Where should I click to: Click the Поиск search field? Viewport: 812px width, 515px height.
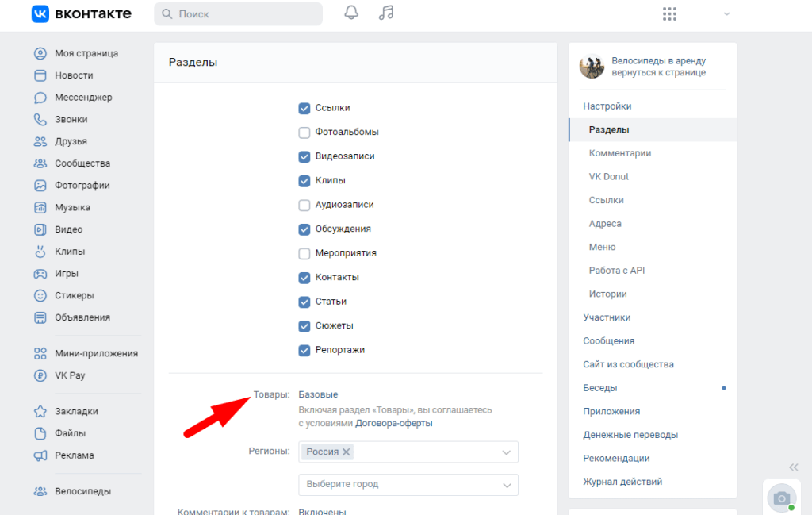pos(238,14)
